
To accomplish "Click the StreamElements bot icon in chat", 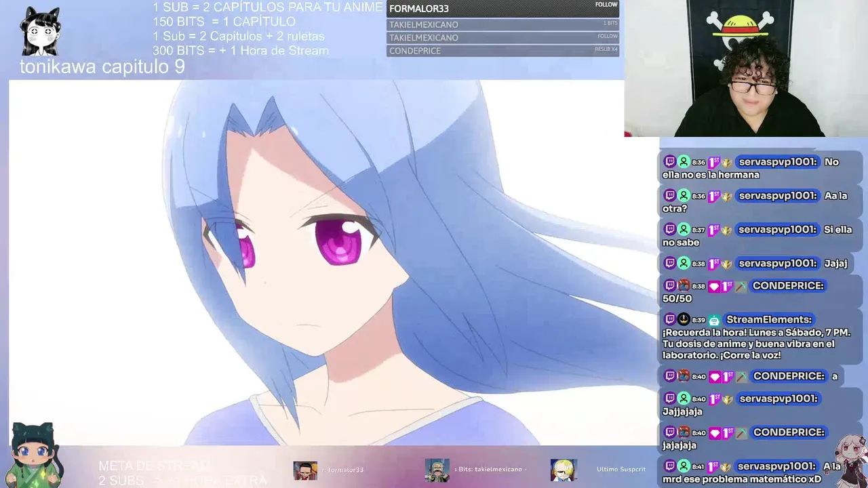I will [x=714, y=320].
